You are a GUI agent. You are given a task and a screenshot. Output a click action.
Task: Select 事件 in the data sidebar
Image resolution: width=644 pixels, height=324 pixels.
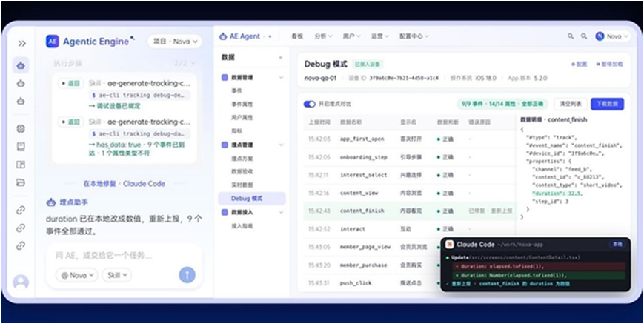click(237, 90)
